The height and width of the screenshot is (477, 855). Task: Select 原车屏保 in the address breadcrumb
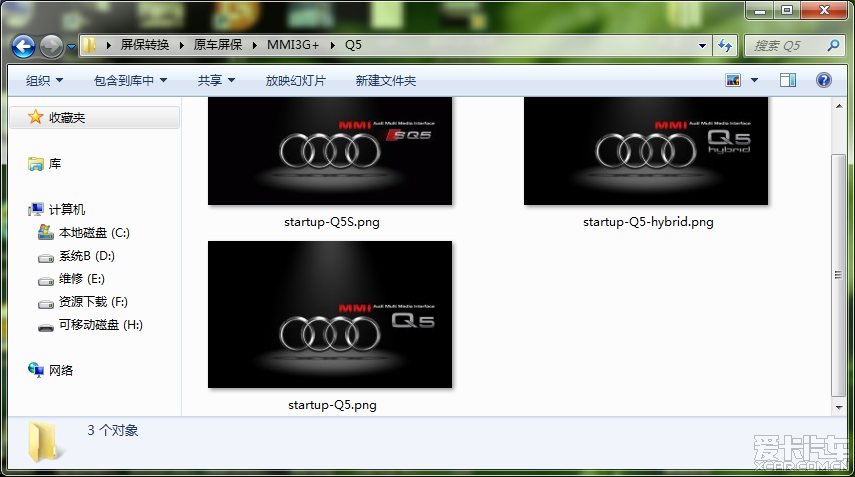218,45
